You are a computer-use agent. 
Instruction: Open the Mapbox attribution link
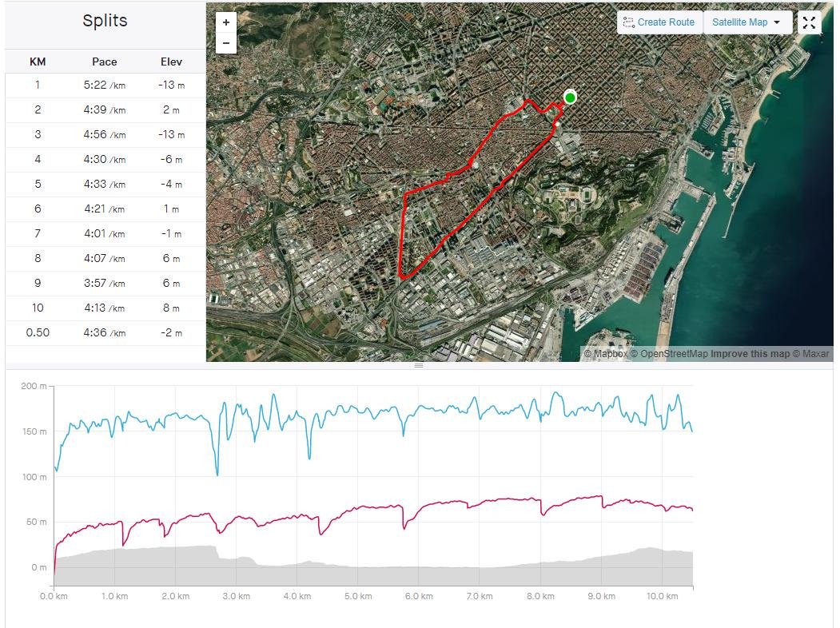[605, 354]
